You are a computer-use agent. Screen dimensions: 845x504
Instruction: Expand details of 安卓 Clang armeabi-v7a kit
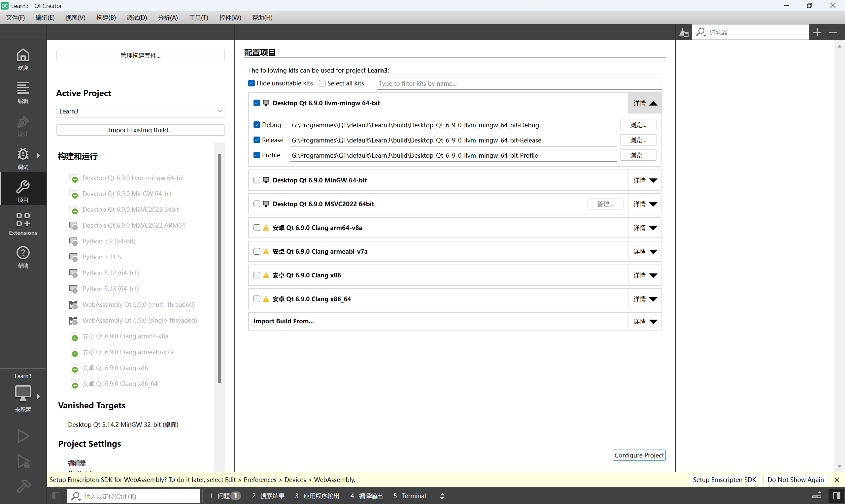click(645, 252)
